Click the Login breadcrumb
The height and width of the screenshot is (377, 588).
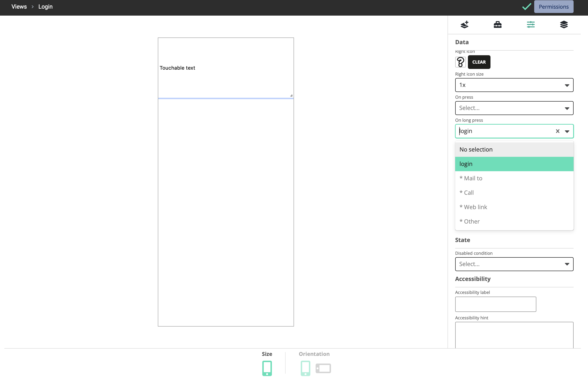pyautogui.click(x=45, y=7)
